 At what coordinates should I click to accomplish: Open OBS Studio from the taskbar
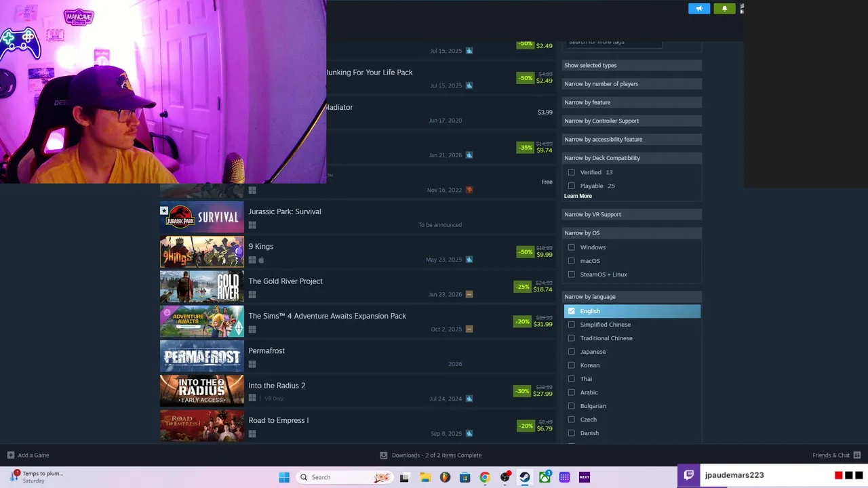click(x=505, y=477)
